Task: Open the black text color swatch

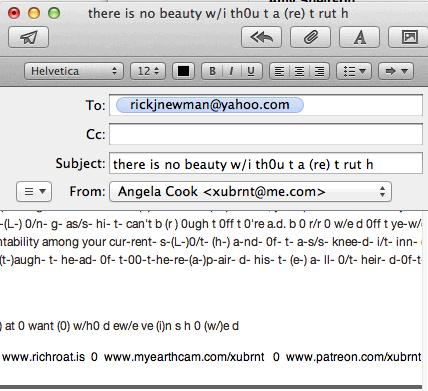Action: (183, 71)
